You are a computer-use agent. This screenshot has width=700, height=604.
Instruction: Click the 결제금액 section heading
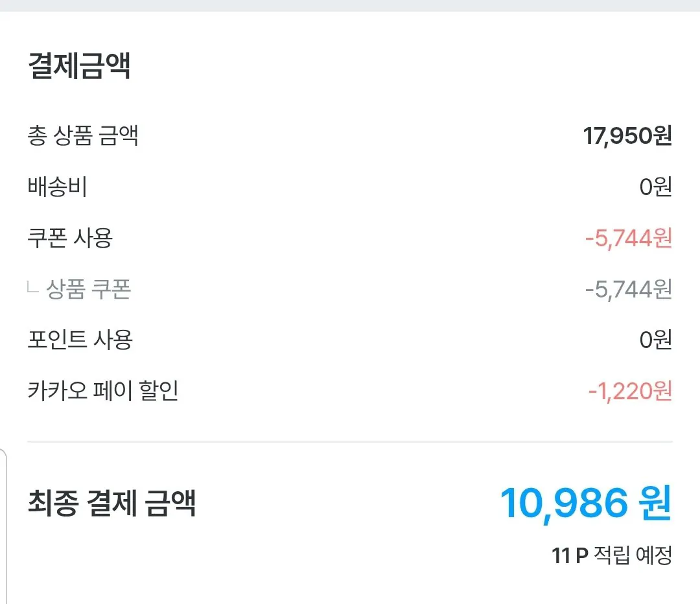(79, 66)
